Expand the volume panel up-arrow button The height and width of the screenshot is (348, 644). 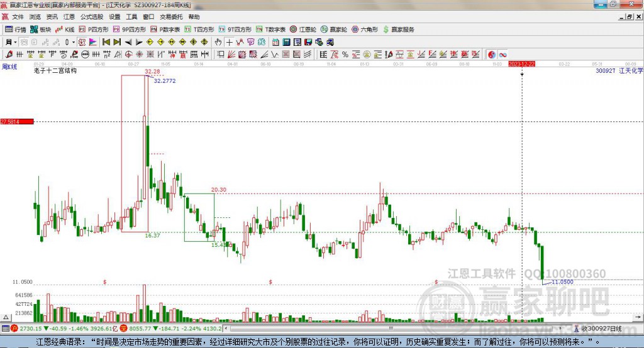6,317
